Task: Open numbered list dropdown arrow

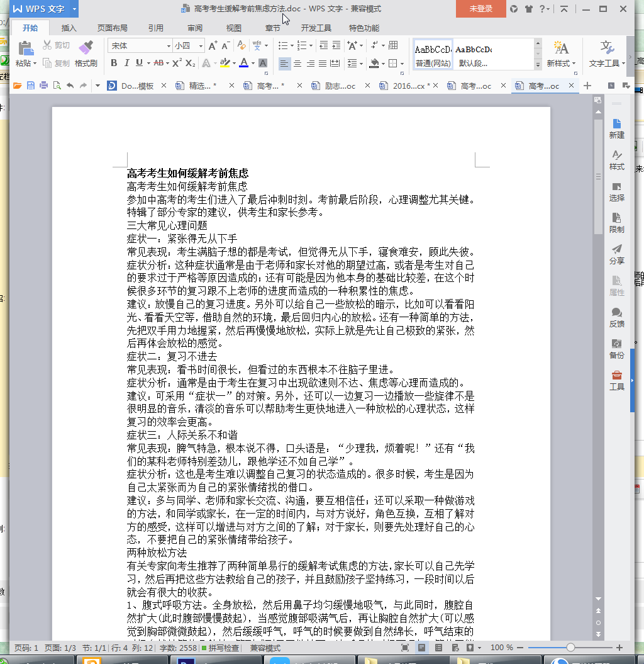Action: point(311,46)
